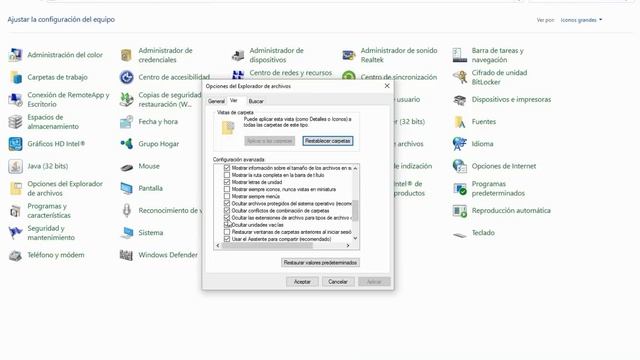Open Seguridad y mantenimiento flag icon
The image size is (640, 360).
(16, 233)
